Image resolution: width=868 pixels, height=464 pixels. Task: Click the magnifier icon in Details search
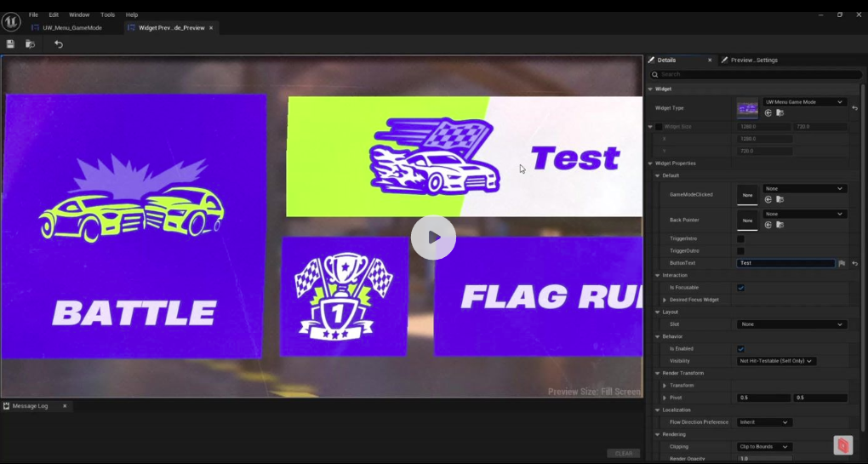[x=655, y=74]
